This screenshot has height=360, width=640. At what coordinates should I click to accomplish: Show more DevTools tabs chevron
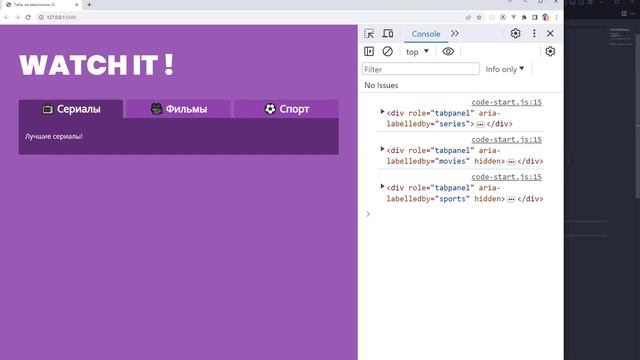pos(455,33)
